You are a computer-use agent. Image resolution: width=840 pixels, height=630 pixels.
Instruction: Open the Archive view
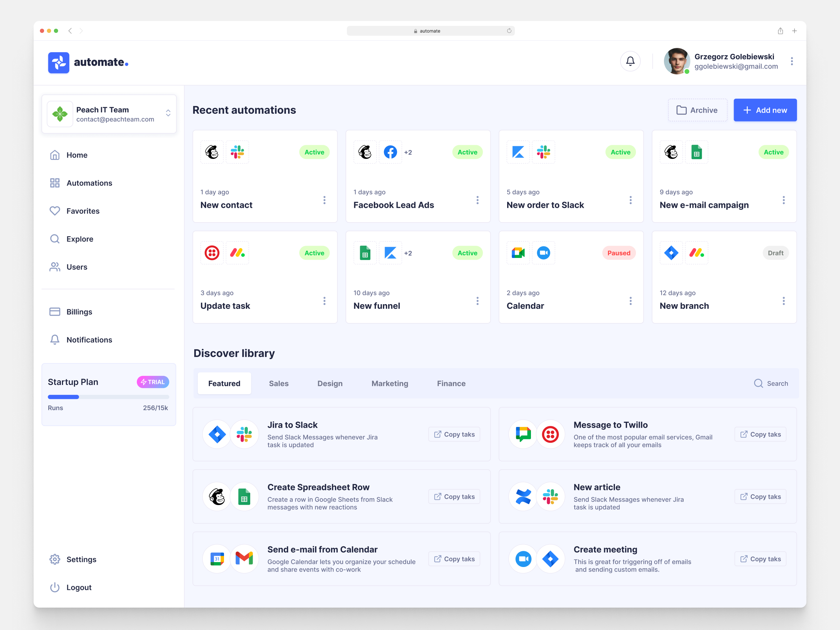698,110
